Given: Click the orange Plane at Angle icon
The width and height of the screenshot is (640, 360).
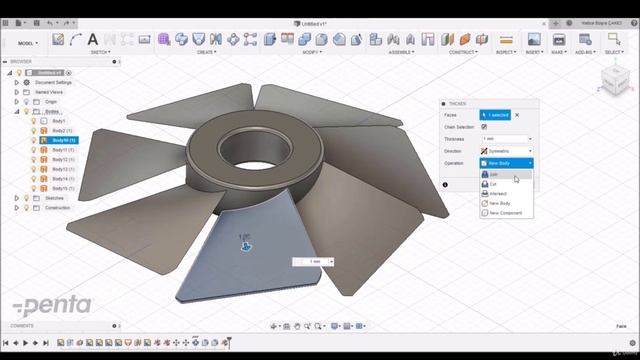Looking at the screenshot, I should pyautogui.click(x=465, y=40).
